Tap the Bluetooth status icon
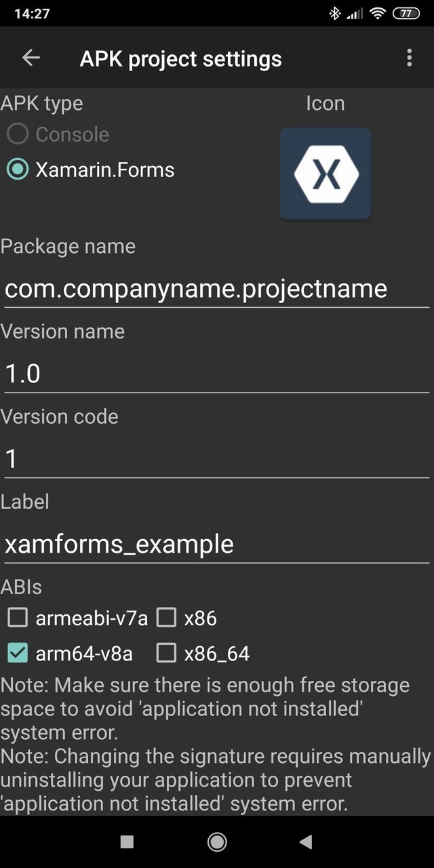Viewport: 434px width, 868px height. click(x=334, y=14)
